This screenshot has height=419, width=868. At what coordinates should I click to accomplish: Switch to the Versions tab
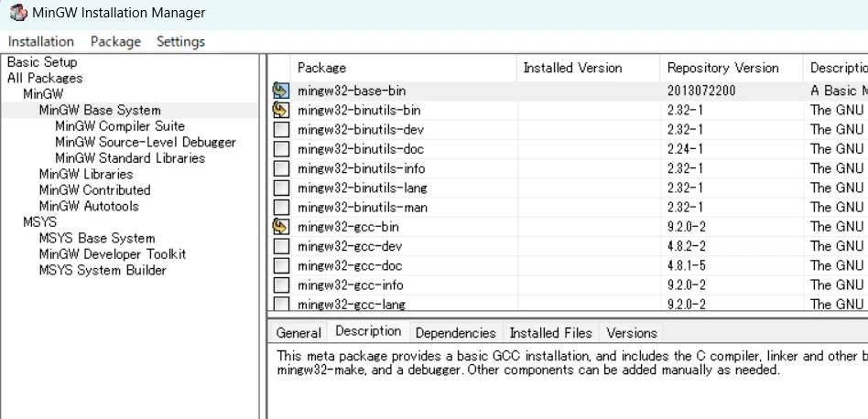pyautogui.click(x=632, y=333)
